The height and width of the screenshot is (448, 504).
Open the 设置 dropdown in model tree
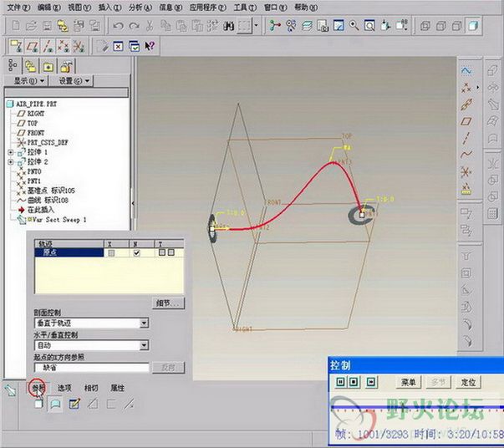pyautogui.click(x=74, y=81)
